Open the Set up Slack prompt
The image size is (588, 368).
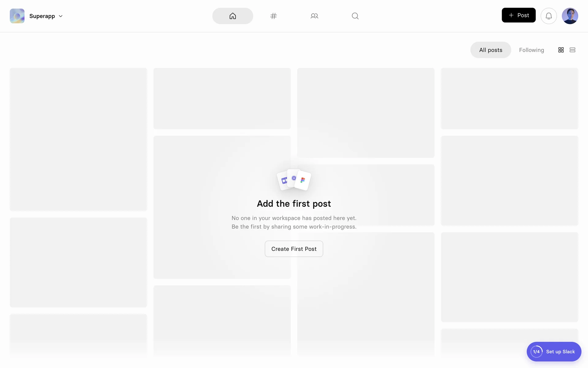point(560,351)
